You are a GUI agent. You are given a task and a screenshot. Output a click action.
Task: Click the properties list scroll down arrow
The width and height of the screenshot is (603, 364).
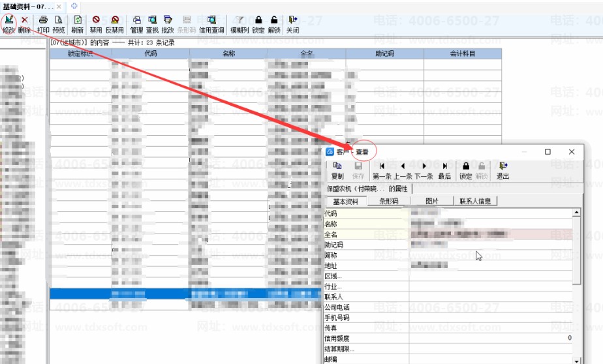(576, 361)
